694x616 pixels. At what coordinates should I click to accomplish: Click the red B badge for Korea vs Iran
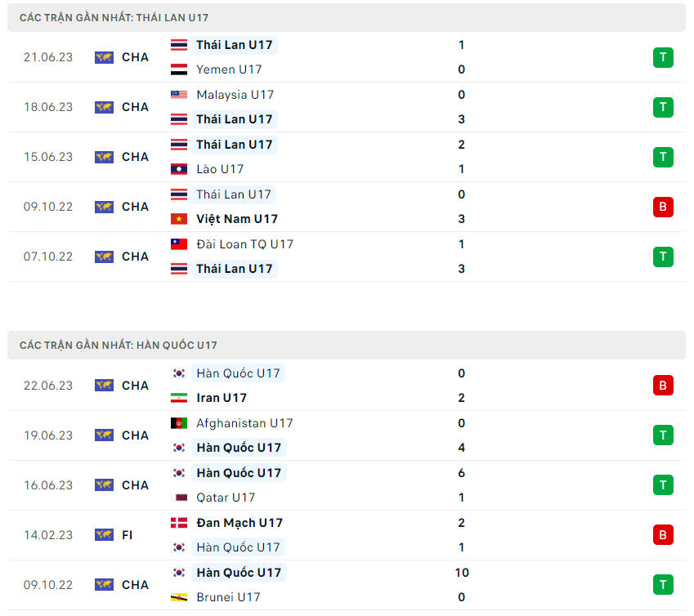[663, 386]
